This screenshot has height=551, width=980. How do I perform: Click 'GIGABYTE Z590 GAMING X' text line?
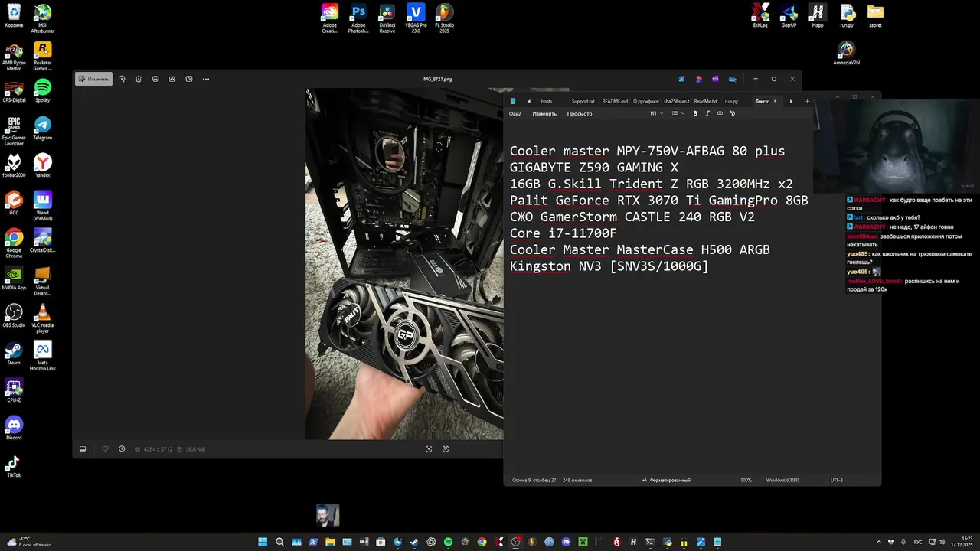(594, 168)
